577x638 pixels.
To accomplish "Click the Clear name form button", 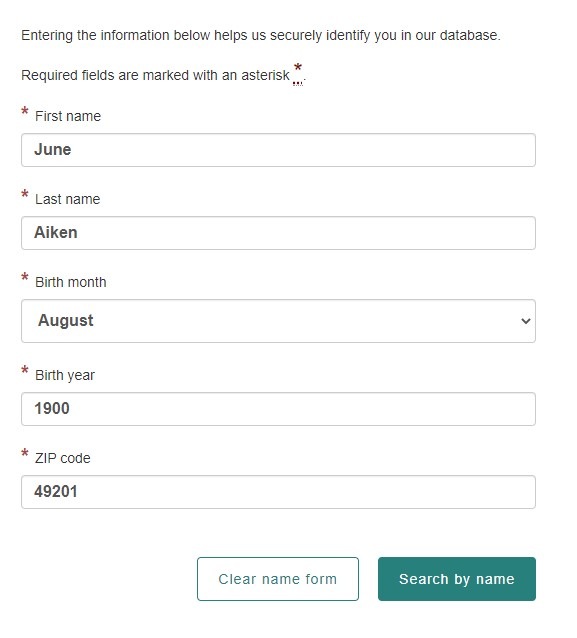I will (x=278, y=579).
